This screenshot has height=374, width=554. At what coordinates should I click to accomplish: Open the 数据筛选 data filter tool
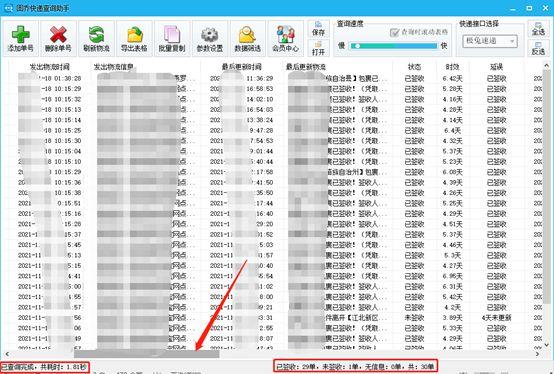[x=247, y=38]
